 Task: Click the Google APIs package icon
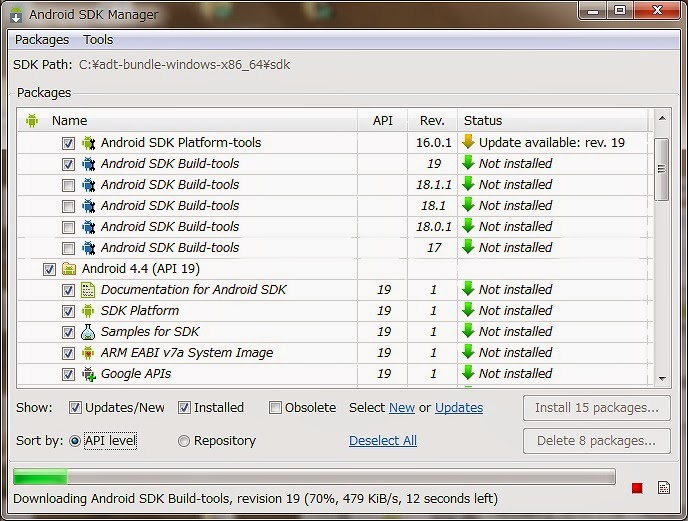click(89, 374)
